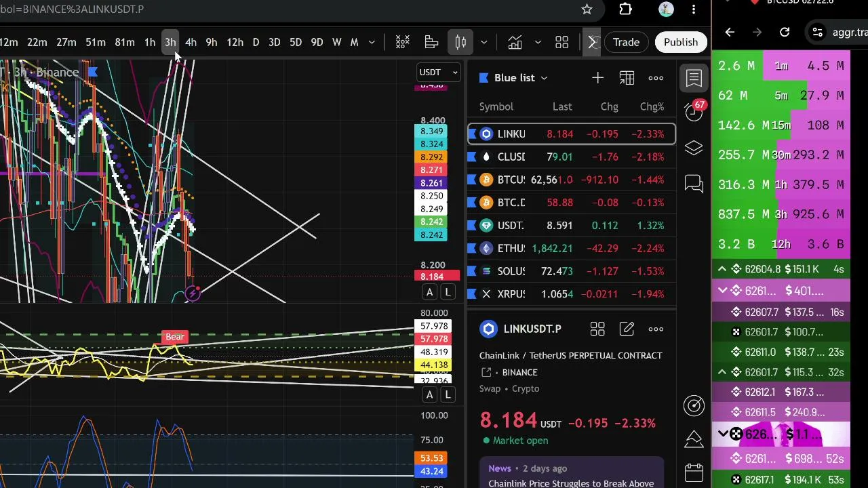Open the Indicators chart icon
868x488 pixels.
pyautogui.click(x=515, y=43)
